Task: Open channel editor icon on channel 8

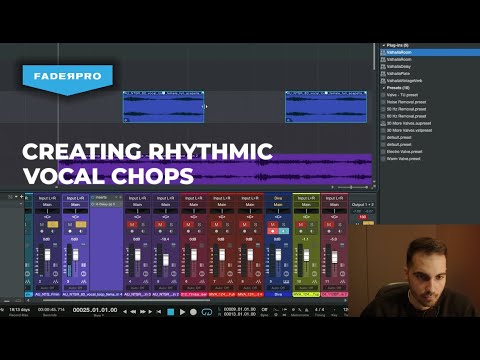Action: [x=258, y=274]
